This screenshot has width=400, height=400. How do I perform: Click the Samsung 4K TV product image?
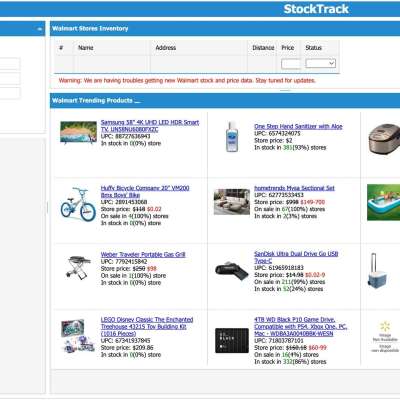(79, 132)
